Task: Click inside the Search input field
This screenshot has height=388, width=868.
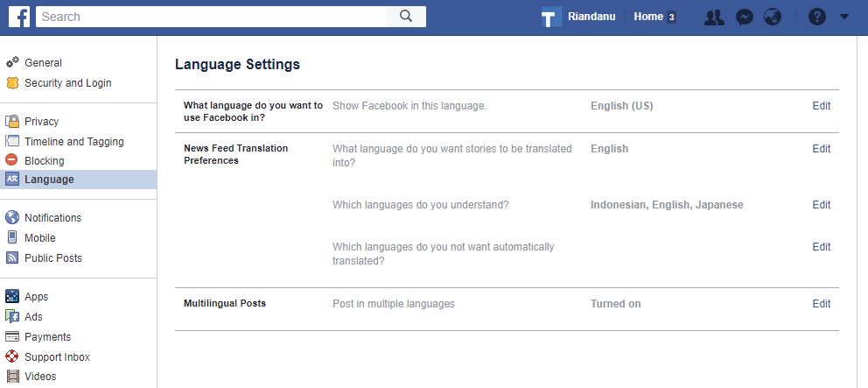Action: point(210,16)
